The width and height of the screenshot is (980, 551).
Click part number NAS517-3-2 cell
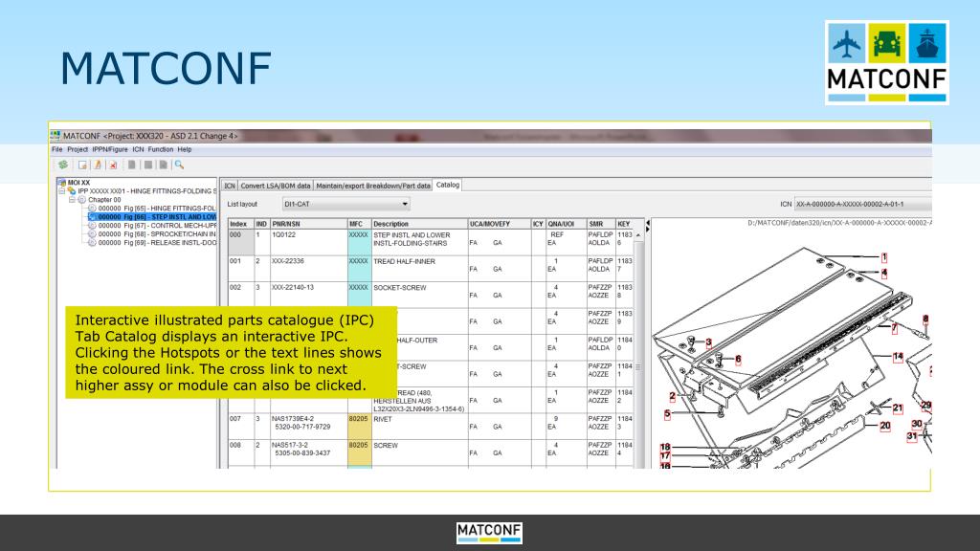point(309,452)
